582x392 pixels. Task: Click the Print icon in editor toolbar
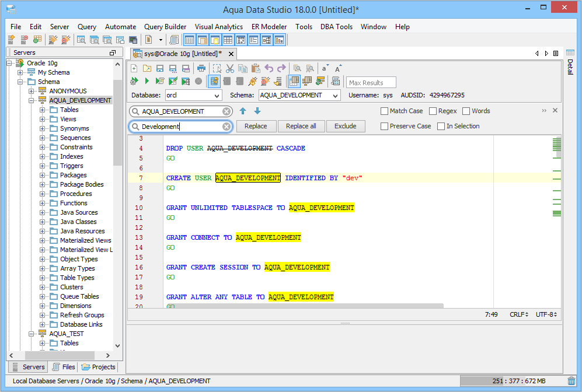tap(201, 68)
